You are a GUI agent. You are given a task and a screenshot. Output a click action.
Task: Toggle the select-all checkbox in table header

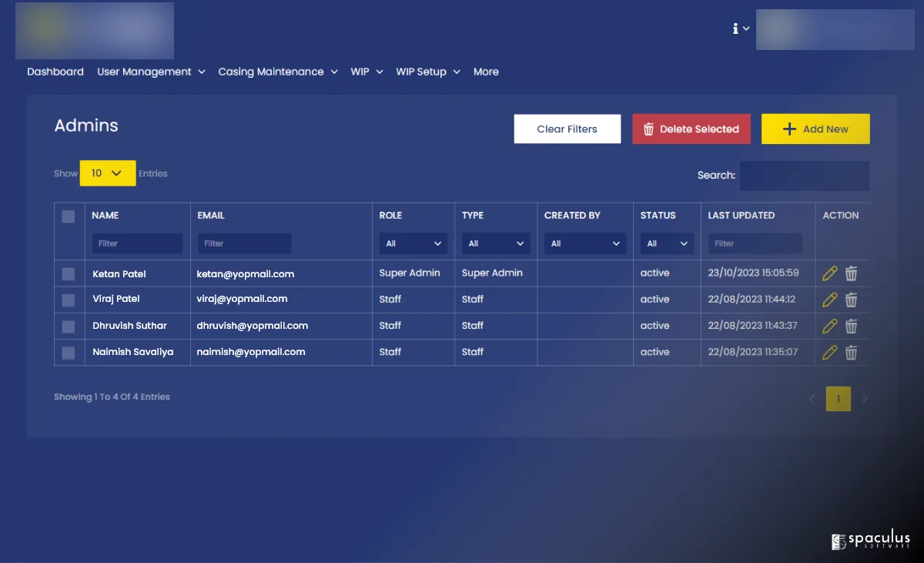[69, 216]
